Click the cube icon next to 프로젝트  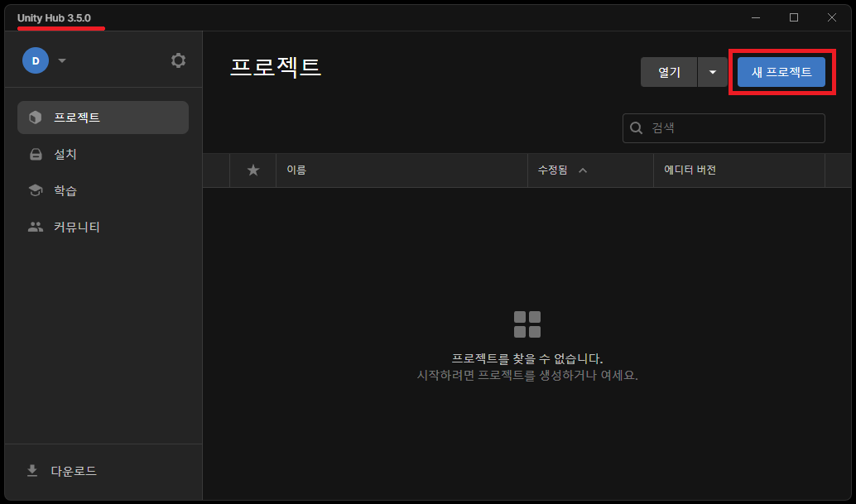point(36,118)
